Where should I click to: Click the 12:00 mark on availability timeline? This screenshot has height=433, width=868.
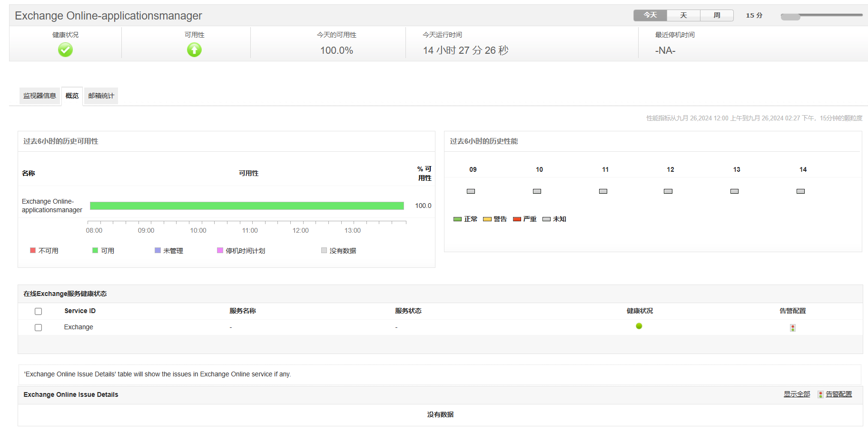(300, 230)
